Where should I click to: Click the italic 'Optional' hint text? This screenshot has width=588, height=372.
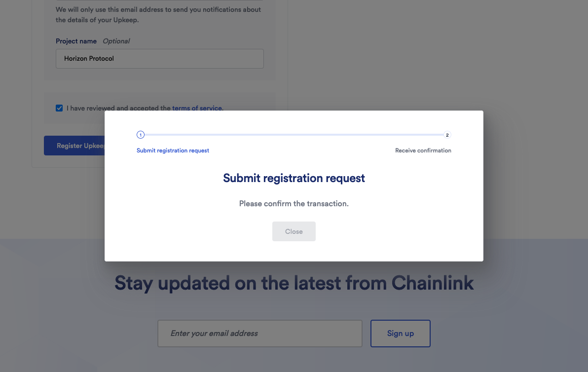pyautogui.click(x=116, y=41)
